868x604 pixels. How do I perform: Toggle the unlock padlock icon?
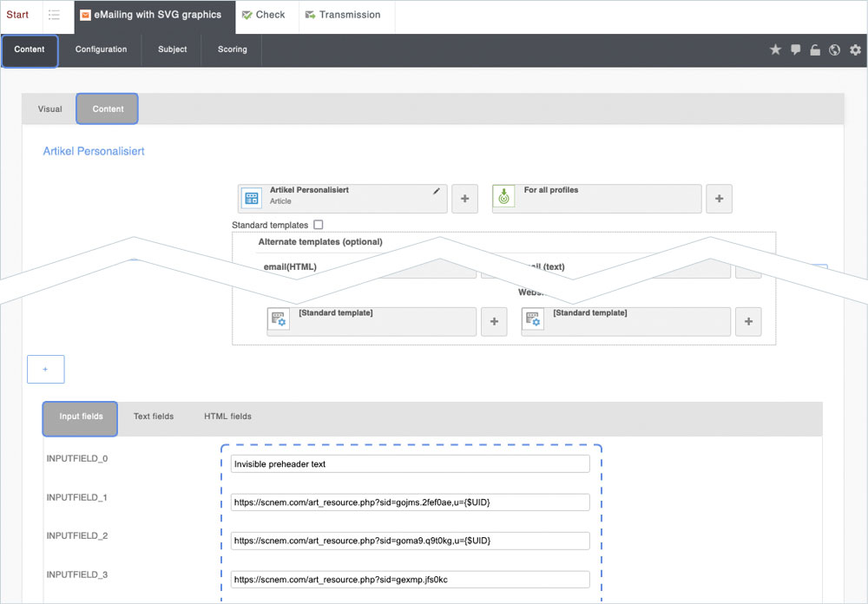click(815, 50)
